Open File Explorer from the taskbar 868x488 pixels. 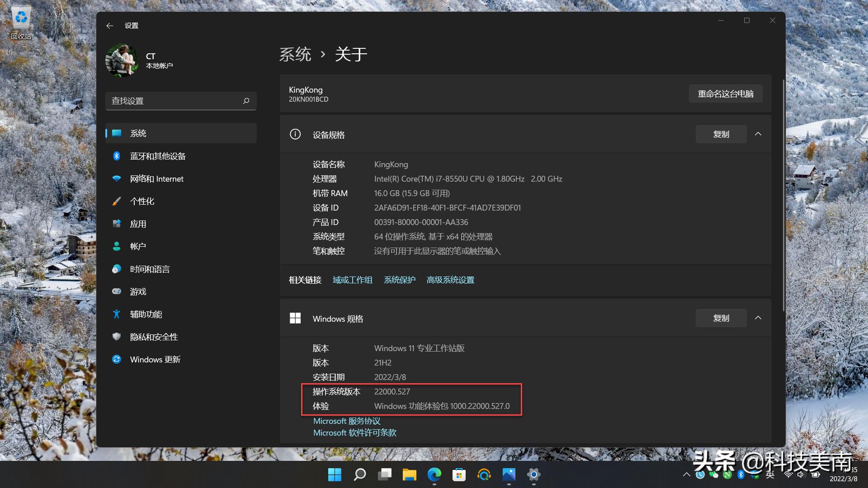409,475
